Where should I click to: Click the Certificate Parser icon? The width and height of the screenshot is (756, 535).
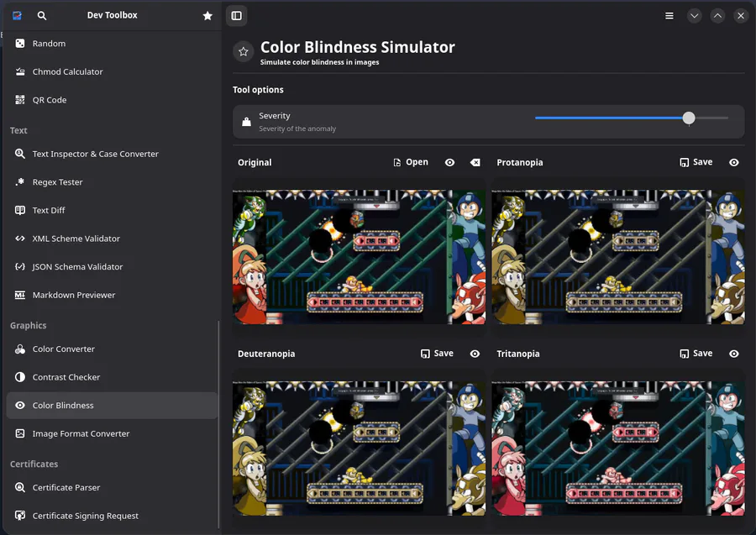(20, 487)
